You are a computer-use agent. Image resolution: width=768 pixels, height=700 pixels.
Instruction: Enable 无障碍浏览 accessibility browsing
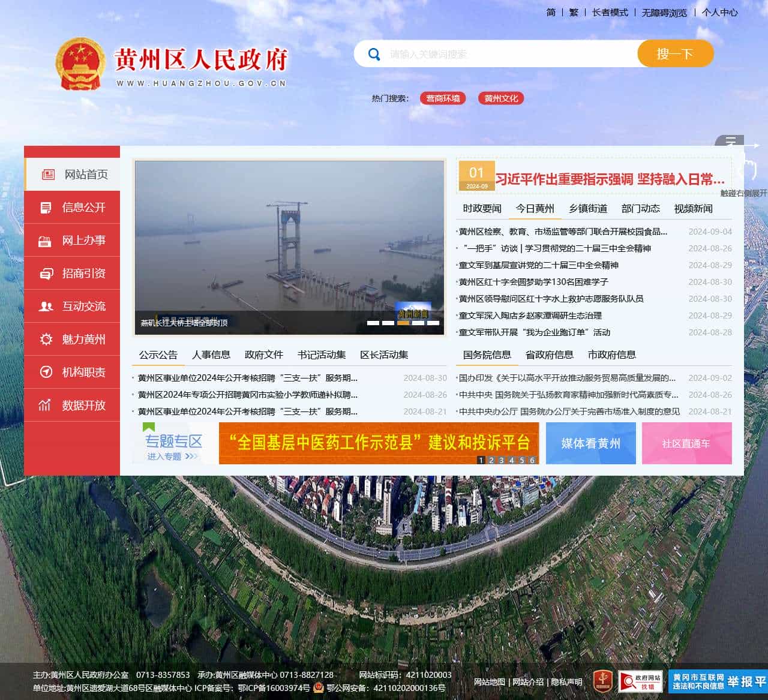coord(664,12)
